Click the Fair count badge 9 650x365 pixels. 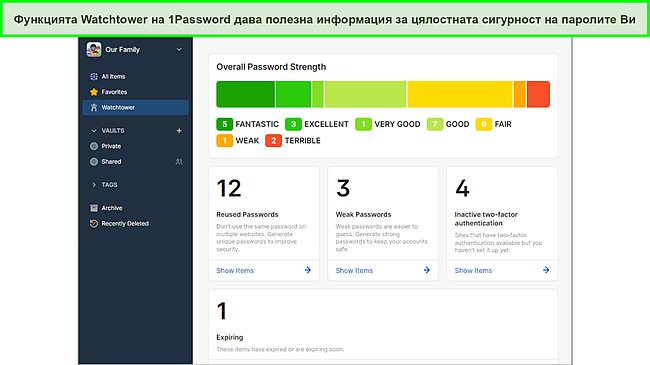click(x=483, y=124)
